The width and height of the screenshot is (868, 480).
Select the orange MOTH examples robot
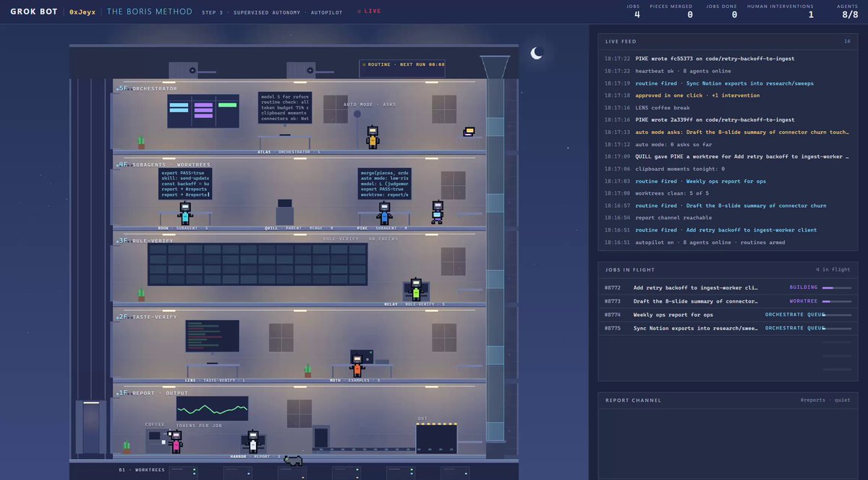pos(357,366)
